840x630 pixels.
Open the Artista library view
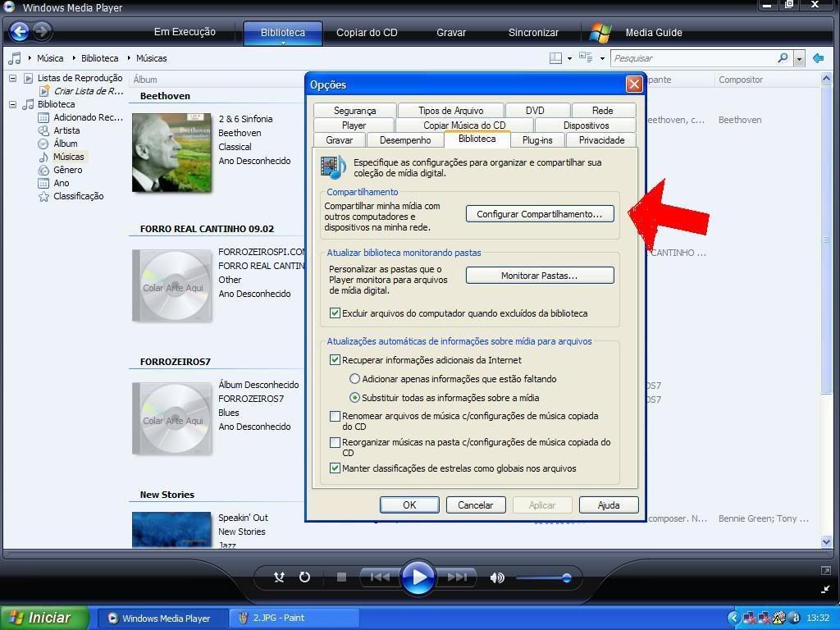coord(66,130)
